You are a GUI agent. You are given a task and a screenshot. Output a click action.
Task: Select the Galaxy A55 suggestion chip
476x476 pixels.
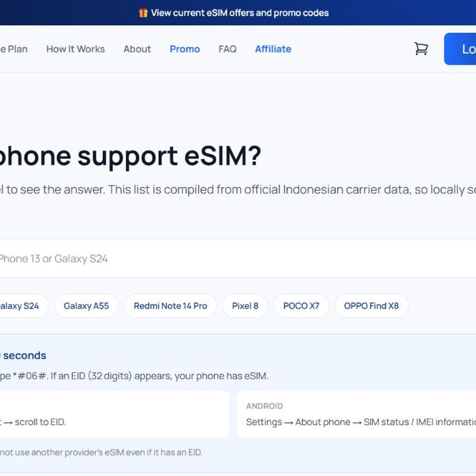point(86,306)
